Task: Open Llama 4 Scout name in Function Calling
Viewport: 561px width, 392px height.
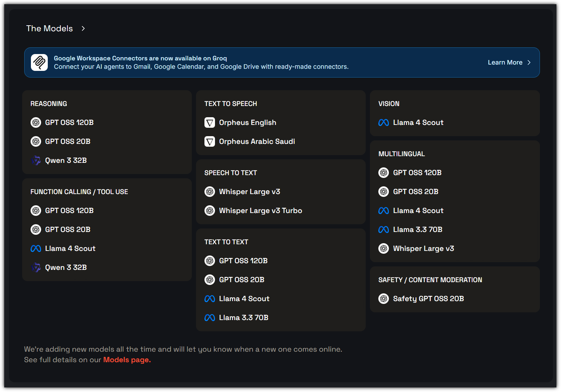Action: [x=70, y=248]
